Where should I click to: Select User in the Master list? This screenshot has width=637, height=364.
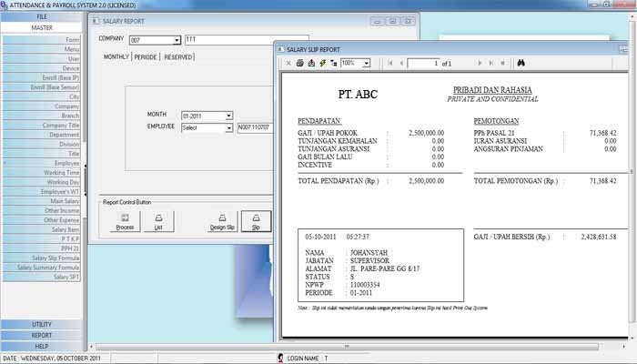click(x=42, y=58)
